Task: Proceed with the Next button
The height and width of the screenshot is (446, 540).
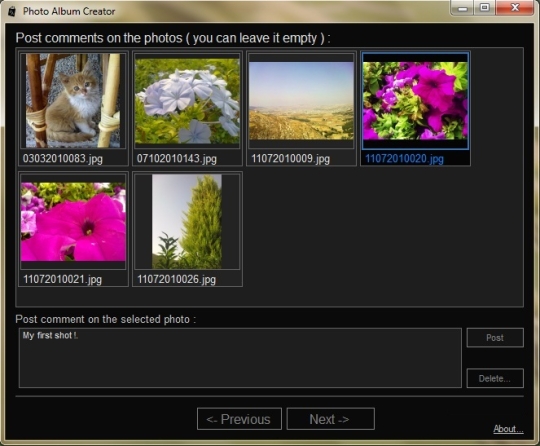Action: tap(330, 419)
